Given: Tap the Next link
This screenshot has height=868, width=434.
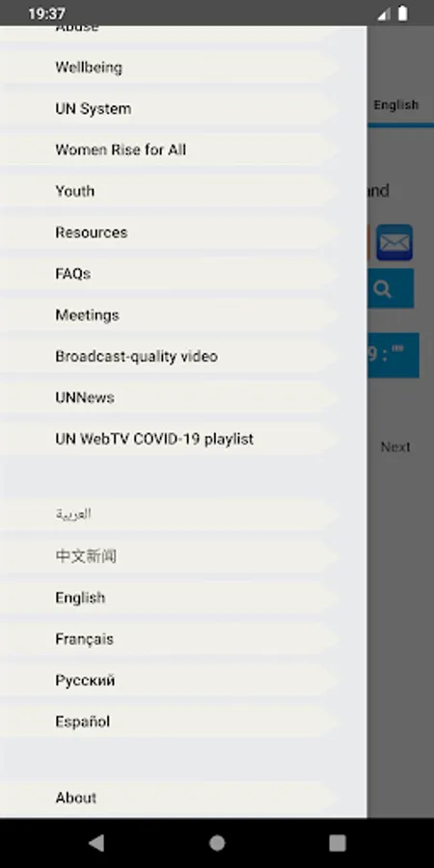Looking at the screenshot, I should (395, 447).
